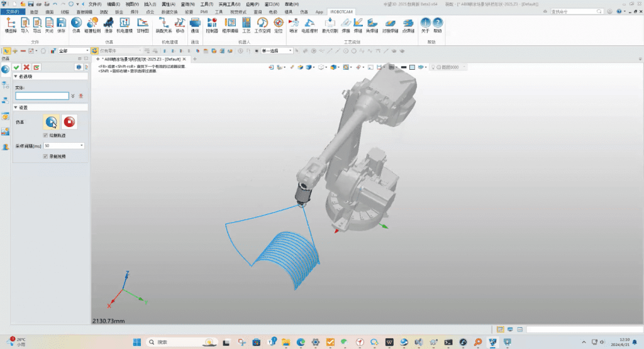The height and width of the screenshot is (349, 644).
Task: Start simulation with the blue play button
Action: (x=52, y=122)
